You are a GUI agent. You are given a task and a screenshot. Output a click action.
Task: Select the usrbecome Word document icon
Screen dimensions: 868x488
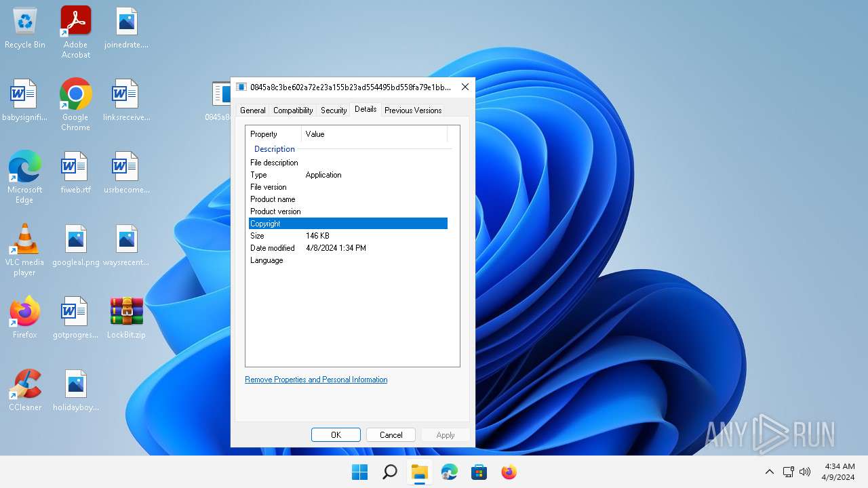[x=127, y=174]
